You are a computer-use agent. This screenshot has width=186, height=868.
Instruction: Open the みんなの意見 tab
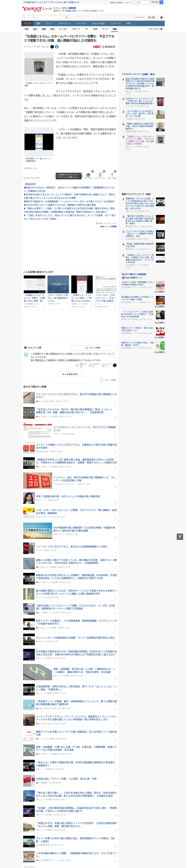pos(98,24)
